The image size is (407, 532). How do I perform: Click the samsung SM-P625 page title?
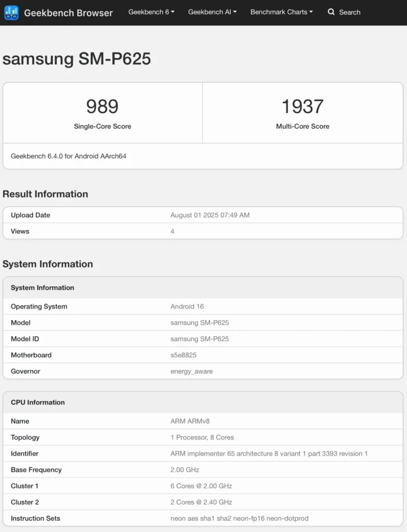pos(77,58)
